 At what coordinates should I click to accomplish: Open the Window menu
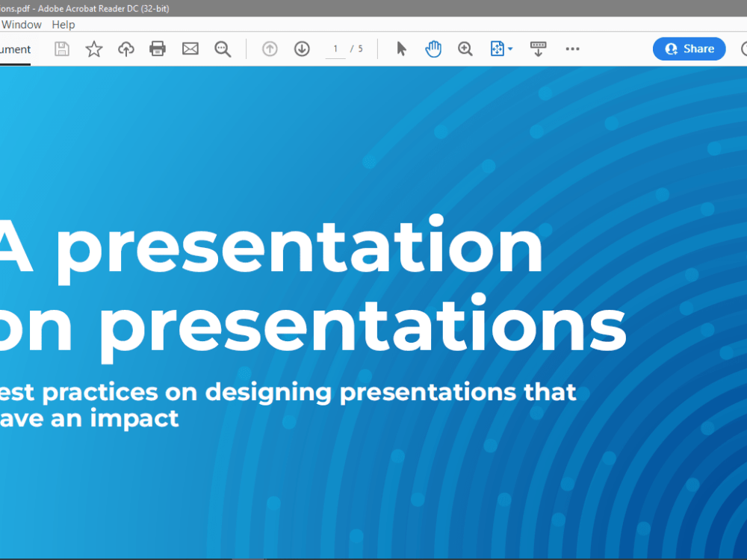(22, 25)
